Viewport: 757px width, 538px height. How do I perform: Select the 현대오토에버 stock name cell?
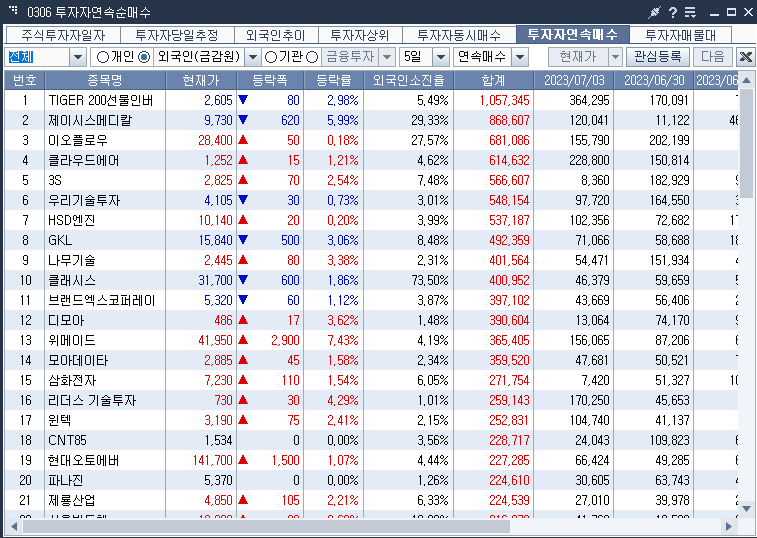[x=105, y=460]
